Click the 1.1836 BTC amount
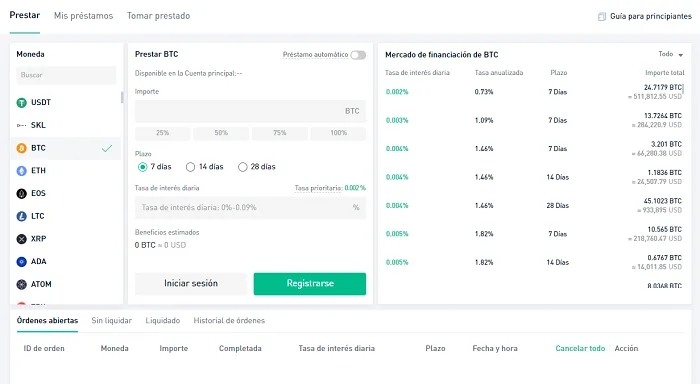Screen dimensions: 700x384 point(665,173)
